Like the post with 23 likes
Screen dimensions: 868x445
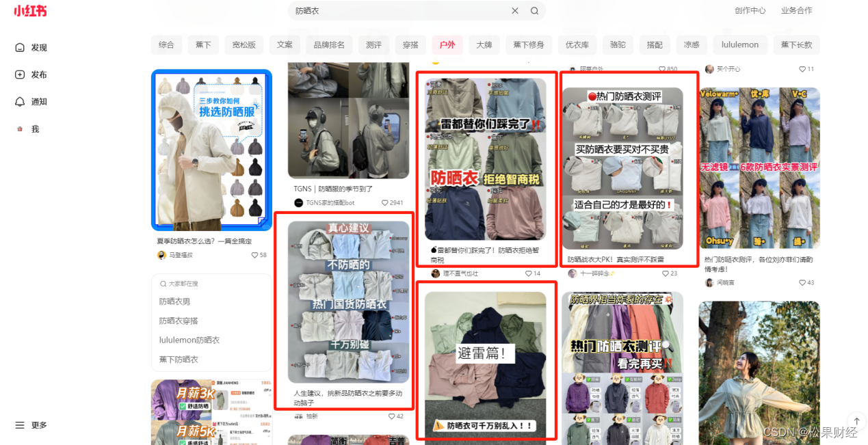pos(670,273)
